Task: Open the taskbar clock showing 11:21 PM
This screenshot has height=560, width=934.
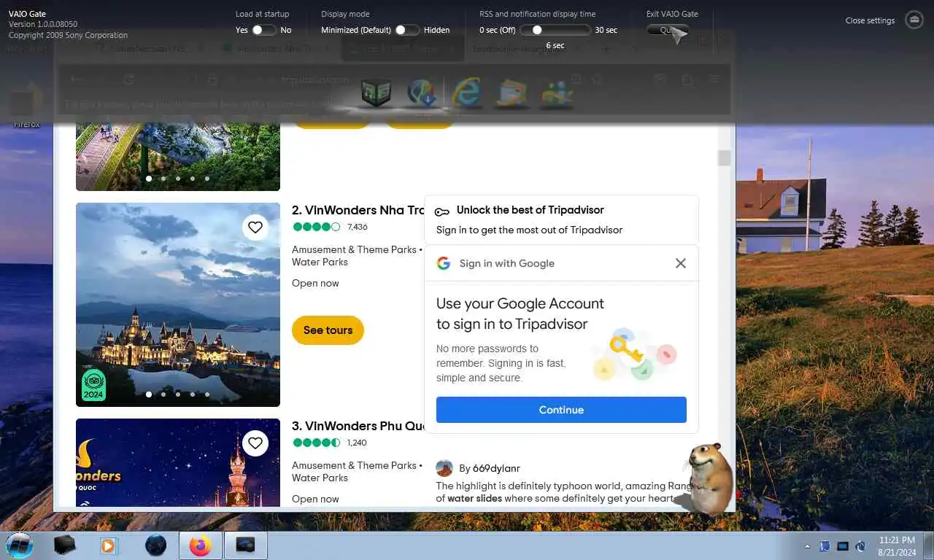Action: pos(897,546)
